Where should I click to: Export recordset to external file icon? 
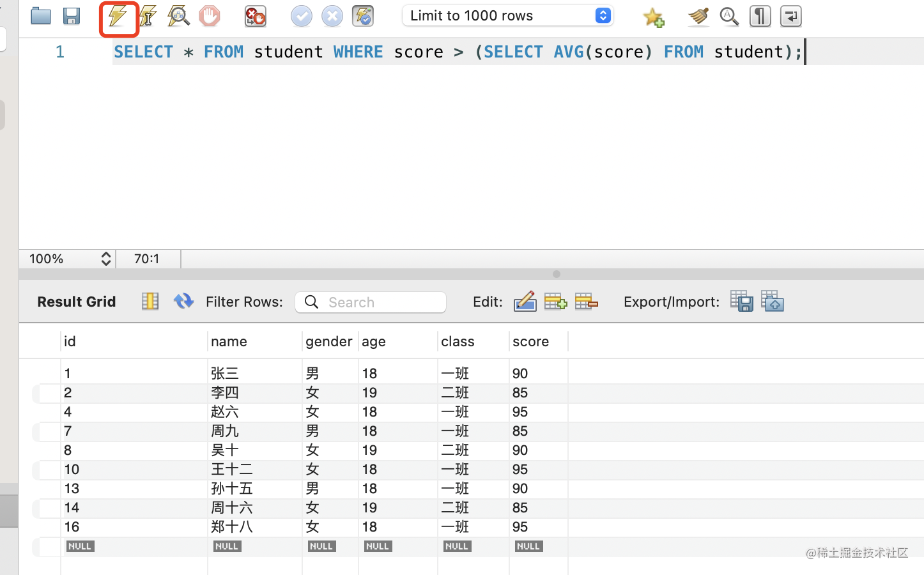tap(741, 302)
